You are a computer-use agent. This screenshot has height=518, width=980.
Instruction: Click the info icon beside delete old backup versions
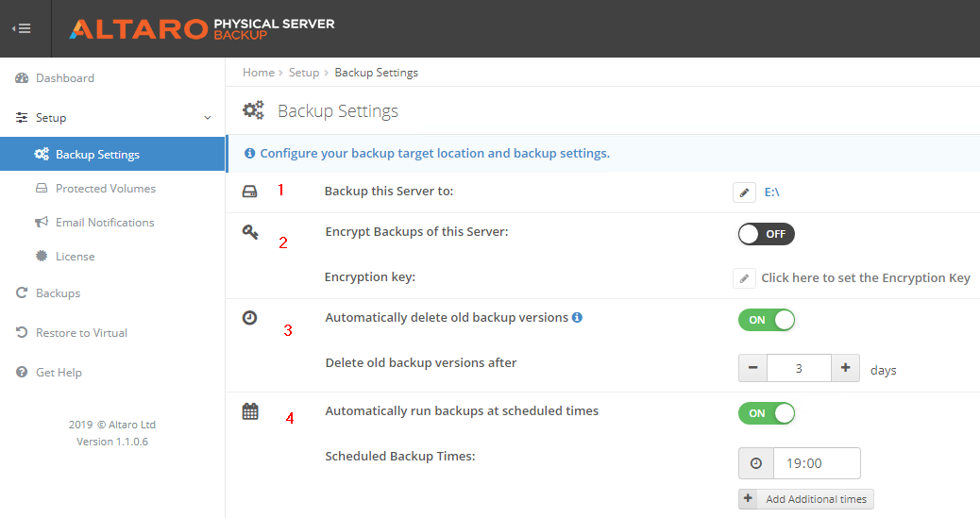pos(578,318)
